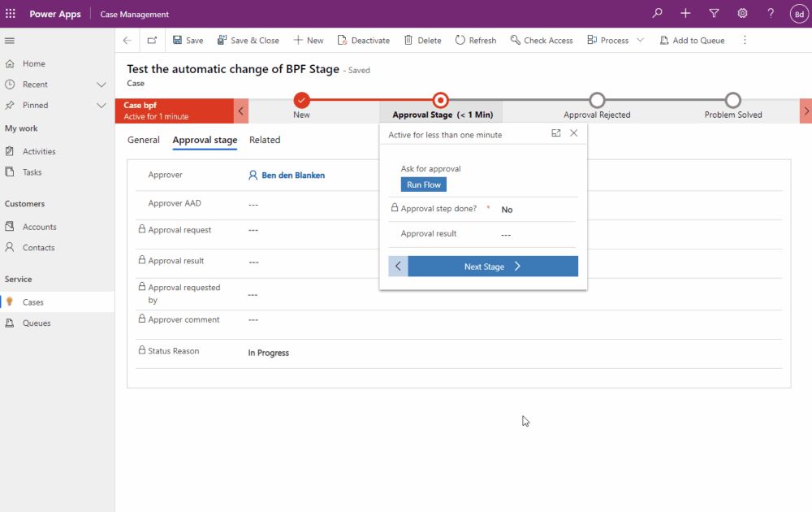Collapse the sidebar hamburger menu
The image size is (812, 512).
9,41
